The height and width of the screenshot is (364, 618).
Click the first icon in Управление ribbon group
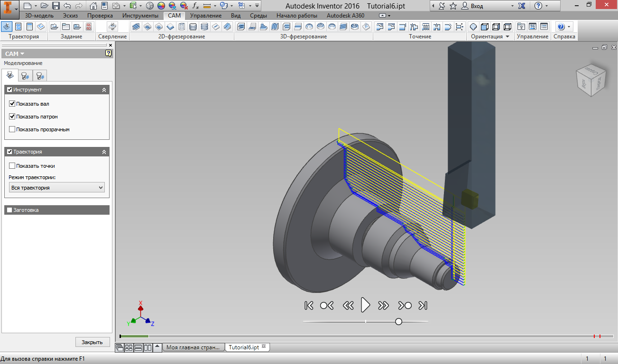tap(521, 27)
